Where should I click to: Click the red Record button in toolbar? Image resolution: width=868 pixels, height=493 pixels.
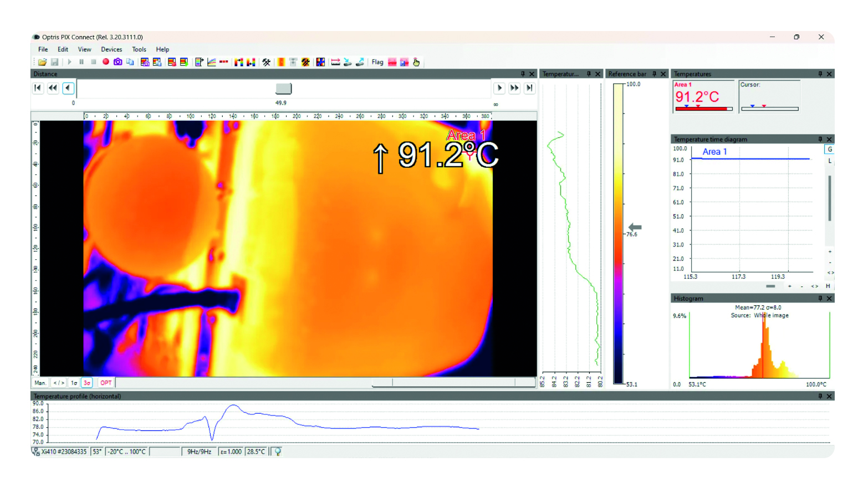105,62
